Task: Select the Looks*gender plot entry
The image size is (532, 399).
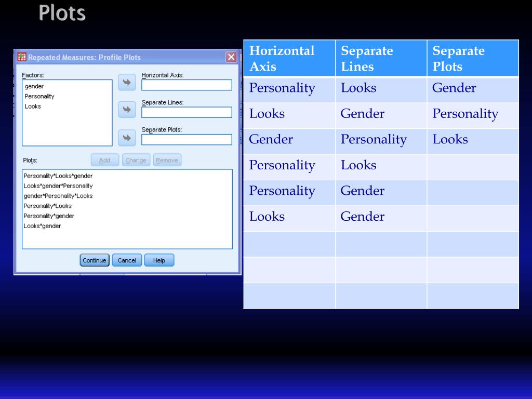Action: click(x=42, y=226)
